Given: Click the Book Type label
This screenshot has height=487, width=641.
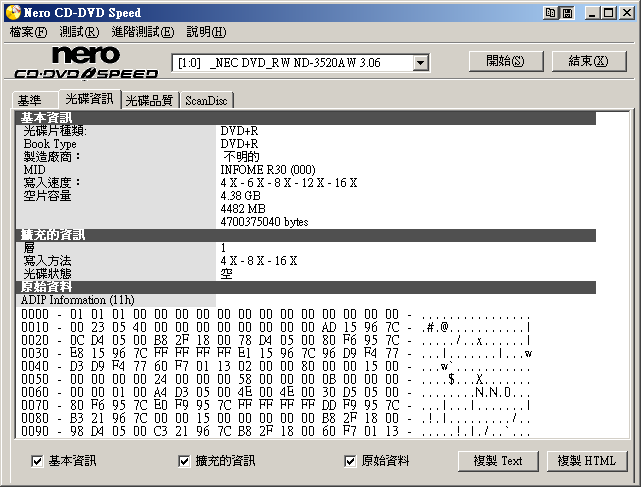Looking at the screenshot, I should pos(50,144).
